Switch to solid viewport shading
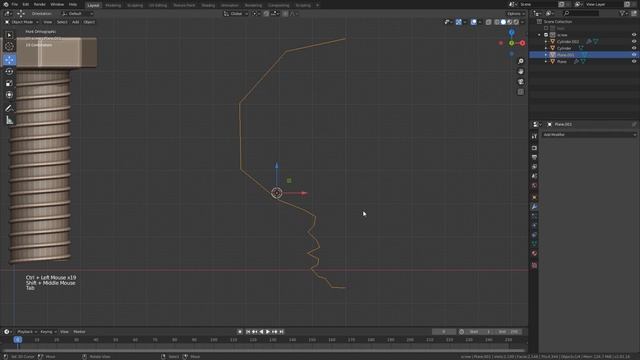 [503, 22]
